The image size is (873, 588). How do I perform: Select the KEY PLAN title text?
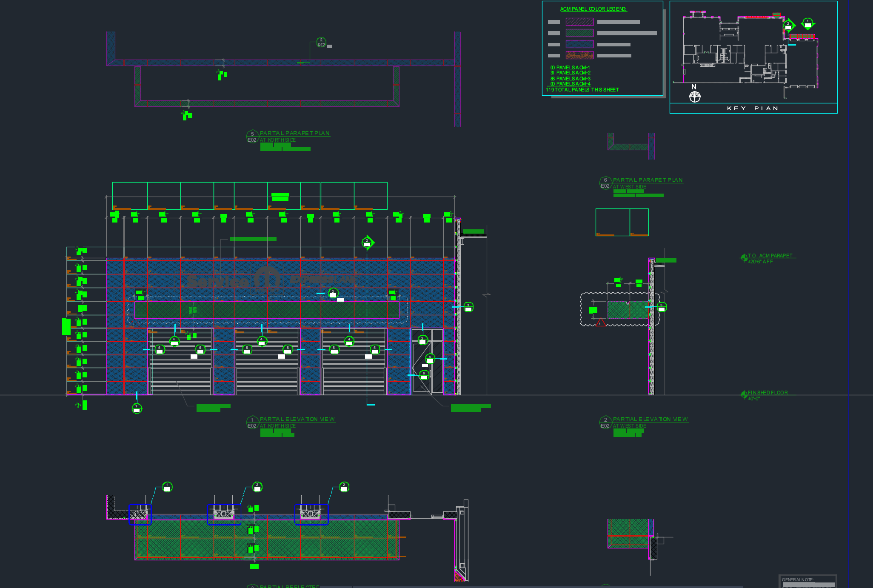(753, 108)
